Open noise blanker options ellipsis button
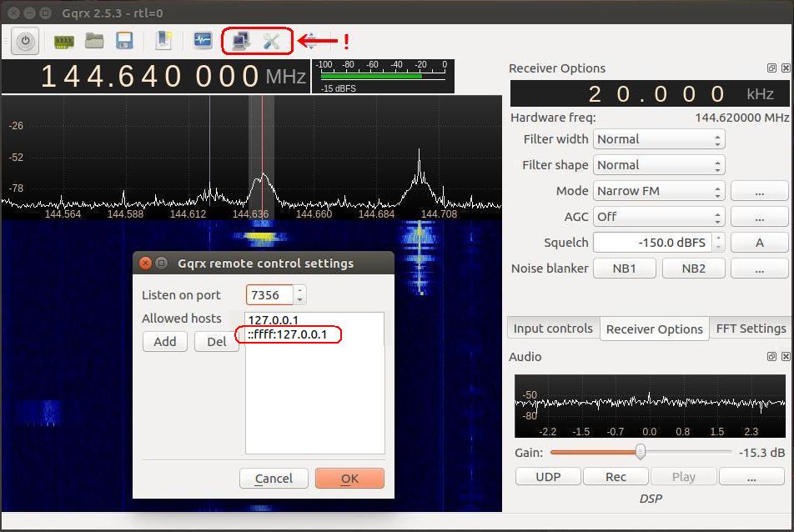This screenshot has height=532, width=794. (759, 269)
